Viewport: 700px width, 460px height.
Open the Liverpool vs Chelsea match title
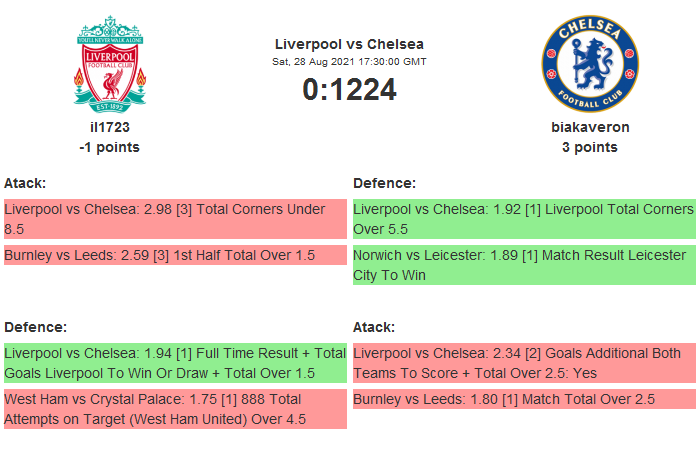pyautogui.click(x=349, y=44)
